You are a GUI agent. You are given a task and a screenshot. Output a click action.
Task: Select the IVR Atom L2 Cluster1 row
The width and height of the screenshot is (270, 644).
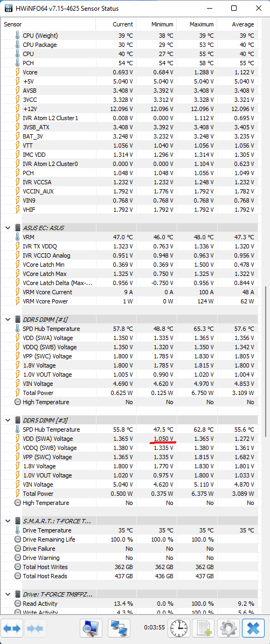[x=130, y=118]
